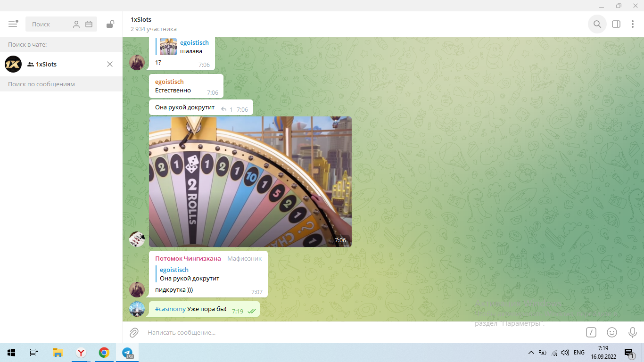This screenshot has height=362, width=644.
Task: Click the Уже пора бы! message text
Action: tap(206, 310)
